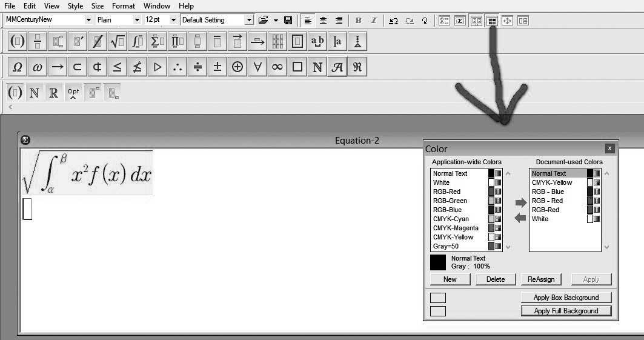Click the capital Omega Greek symbol
This screenshot has width=644, height=340.
(x=18, y=67)
